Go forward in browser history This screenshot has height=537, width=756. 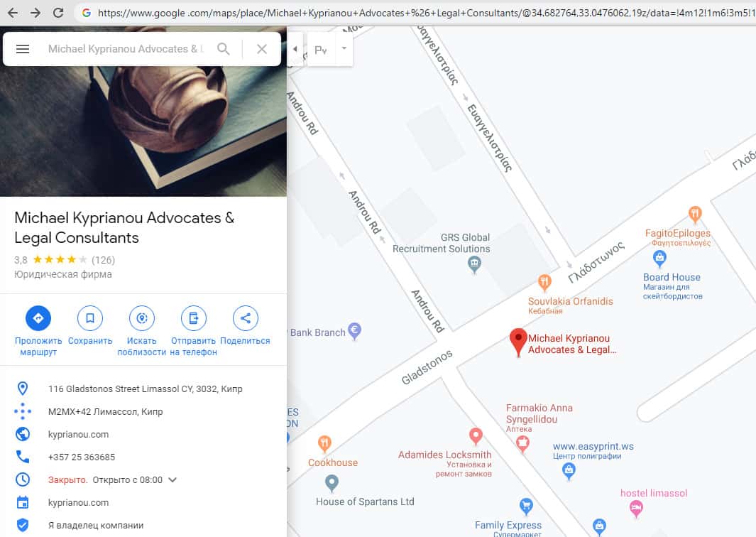[35, 13]
